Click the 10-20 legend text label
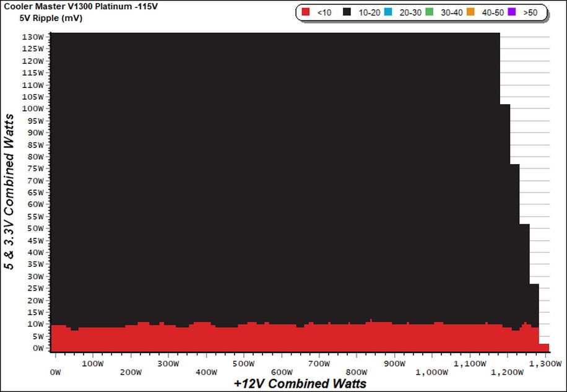 coord(369,12)
